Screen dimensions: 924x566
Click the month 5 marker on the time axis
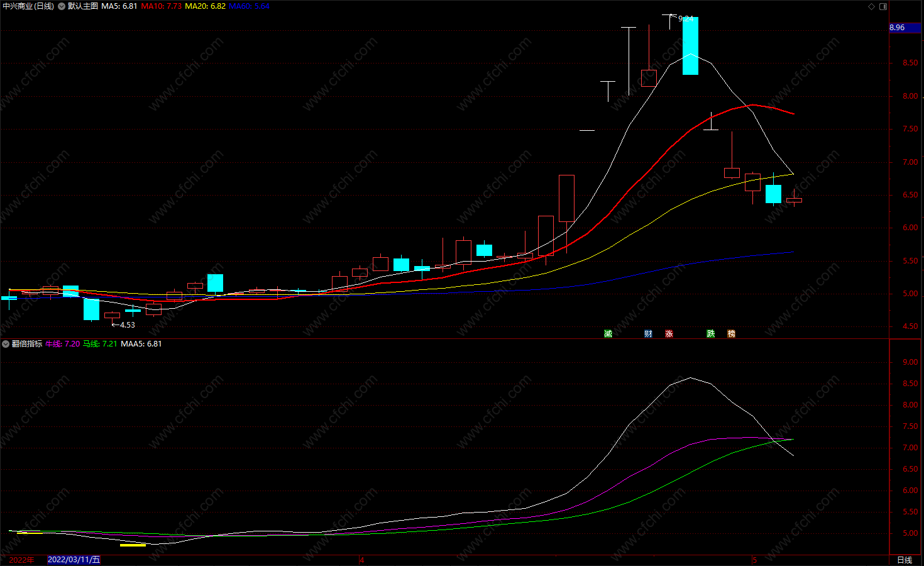[755, 560]
